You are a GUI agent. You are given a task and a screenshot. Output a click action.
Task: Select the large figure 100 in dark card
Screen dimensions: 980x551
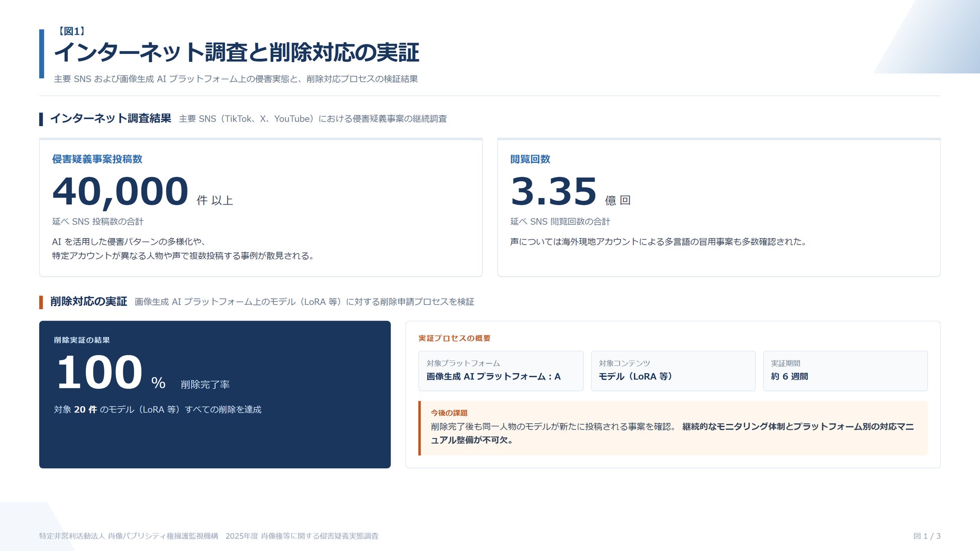(100, 372)
